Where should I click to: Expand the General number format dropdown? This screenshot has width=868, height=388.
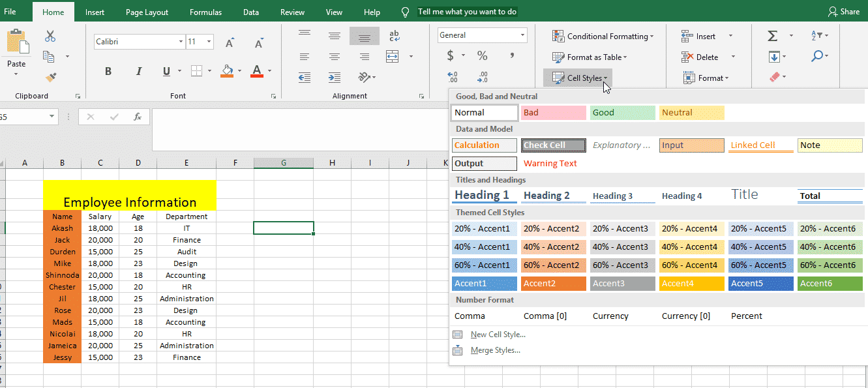click(522, 35)
